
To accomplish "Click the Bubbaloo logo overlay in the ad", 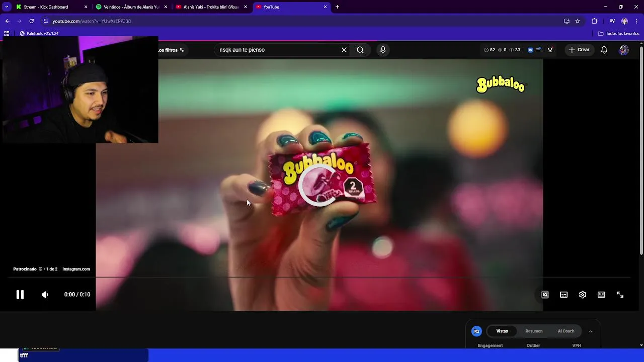I will [x=501, y=84].
